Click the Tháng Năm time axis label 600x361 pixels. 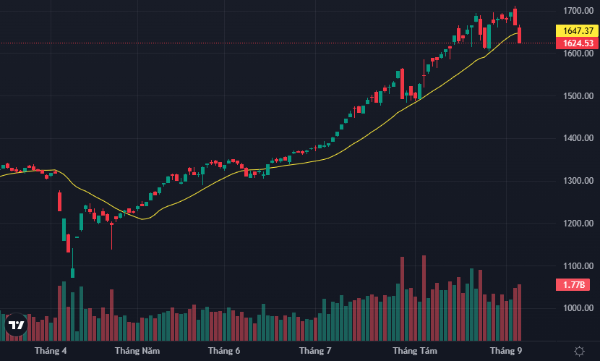[x=137, y=351]
